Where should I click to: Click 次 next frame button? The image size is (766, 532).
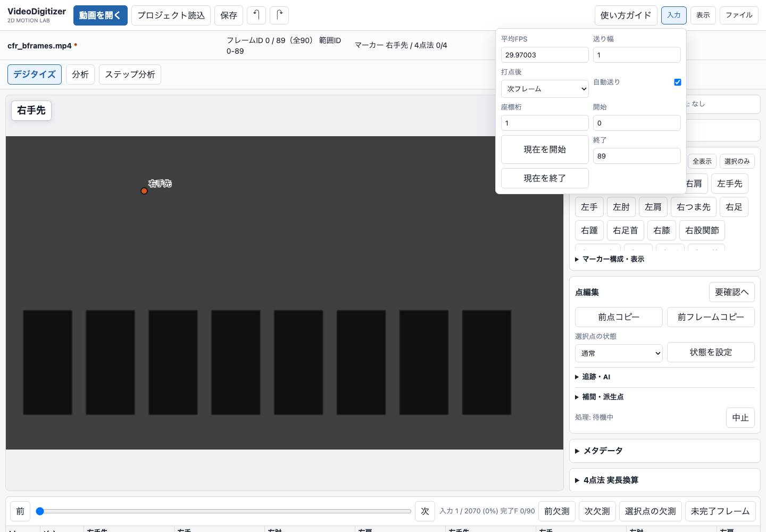click(425, 511)
